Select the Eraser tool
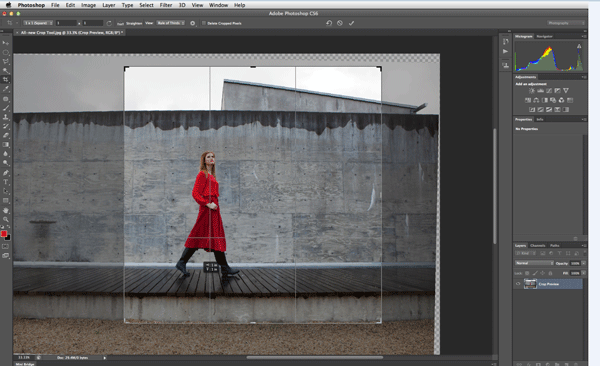The width and height of the screenshot is (600, 366). click(x=5, y=136)
